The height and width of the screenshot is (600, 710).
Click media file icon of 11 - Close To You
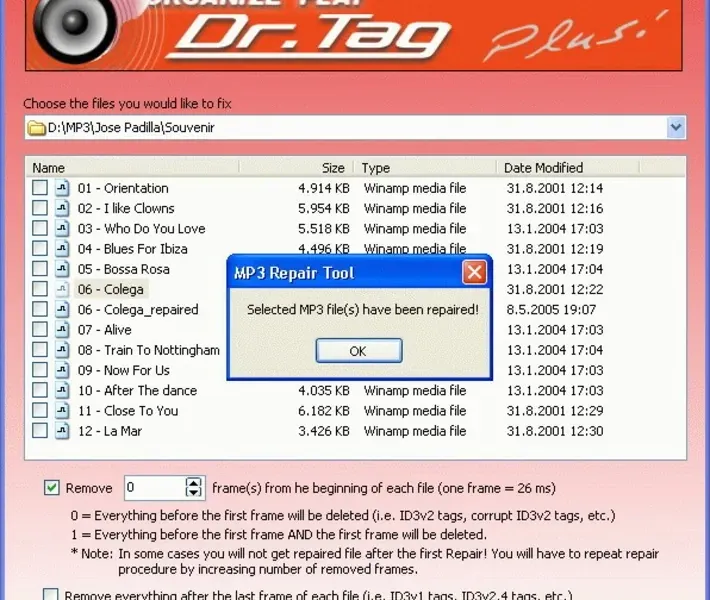(62, 410)
